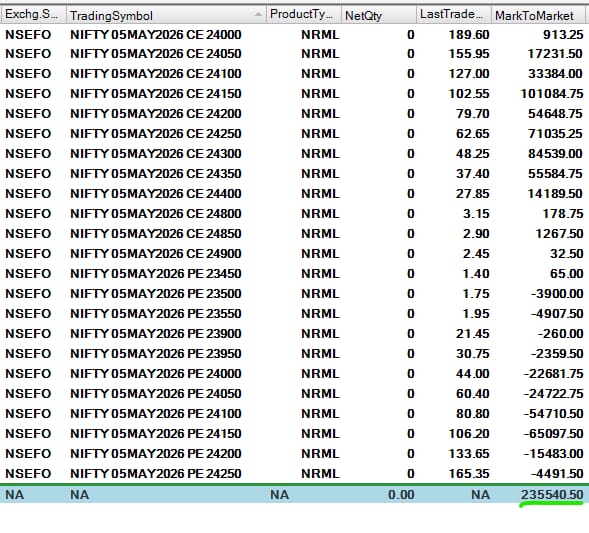Select row NIFTY 05MAY2026 CE 24000
Image resolution: width=589 pixels, height=533 pixels.
point(294,35)
